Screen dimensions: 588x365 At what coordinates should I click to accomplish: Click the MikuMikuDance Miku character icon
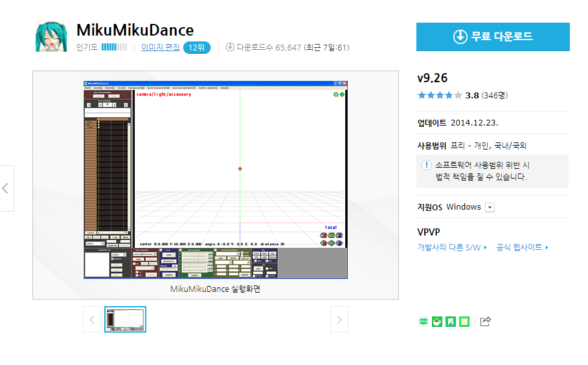tap(51, 36)
